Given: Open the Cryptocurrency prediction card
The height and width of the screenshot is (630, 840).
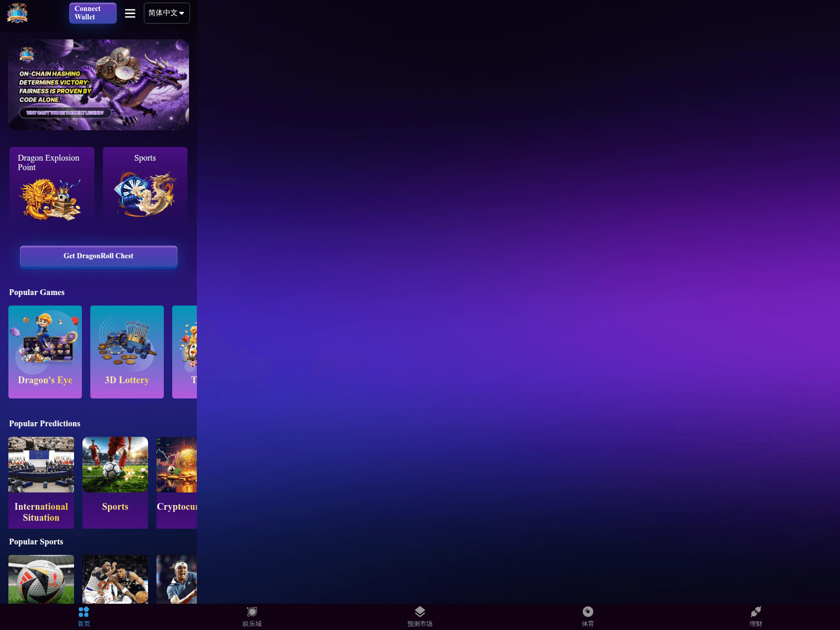Looking at the screenshot, I should (x=176, y=482).
